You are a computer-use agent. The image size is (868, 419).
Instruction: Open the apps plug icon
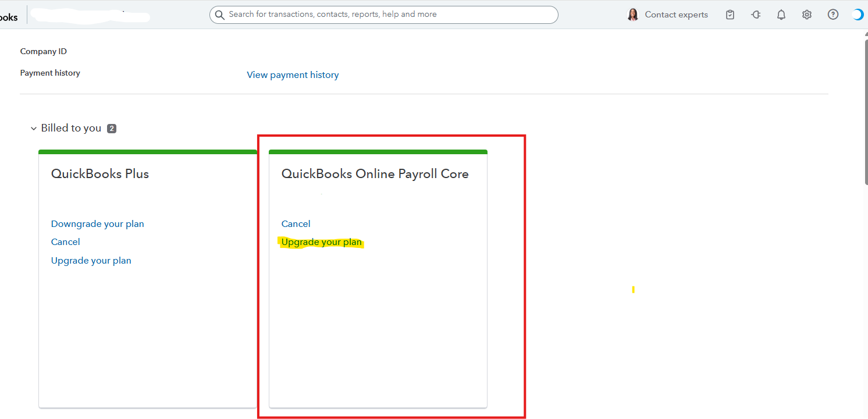(x=756, y=15)
